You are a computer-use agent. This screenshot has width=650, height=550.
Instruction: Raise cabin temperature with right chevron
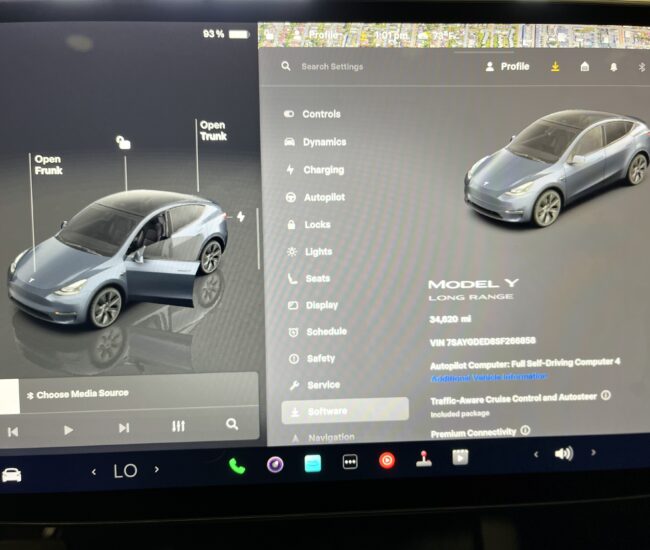(x=157, y=469)
